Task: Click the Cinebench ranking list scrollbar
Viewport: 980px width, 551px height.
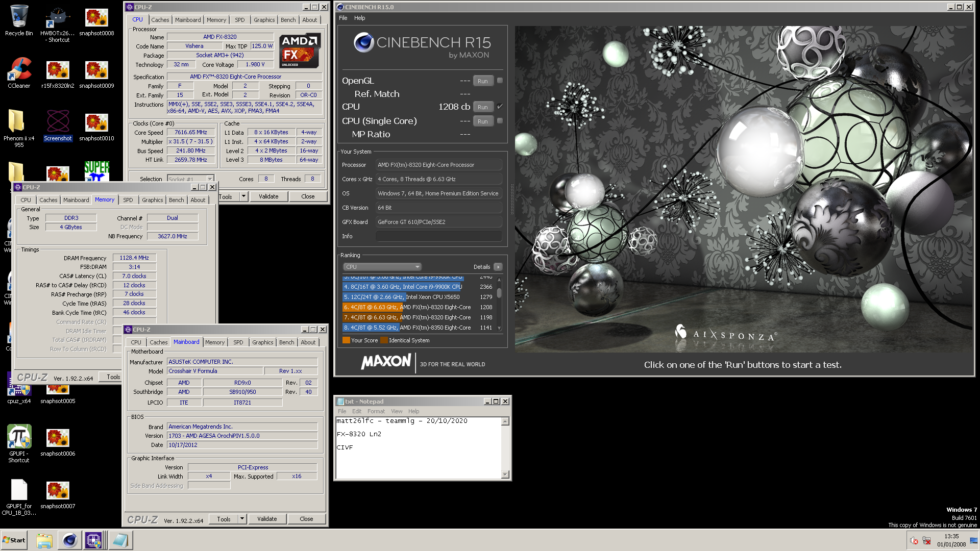Action: pyautogui.click(x=499, y=304)
